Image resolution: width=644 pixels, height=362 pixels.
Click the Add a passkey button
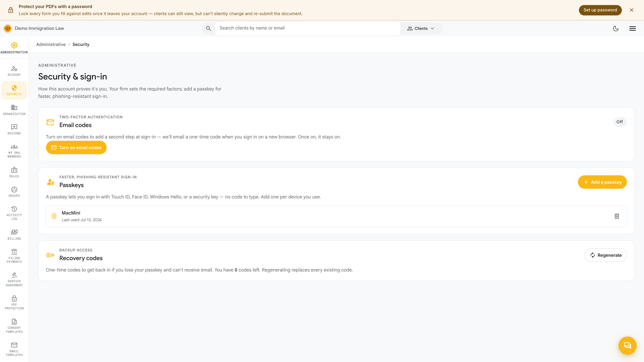click(602, 182)
